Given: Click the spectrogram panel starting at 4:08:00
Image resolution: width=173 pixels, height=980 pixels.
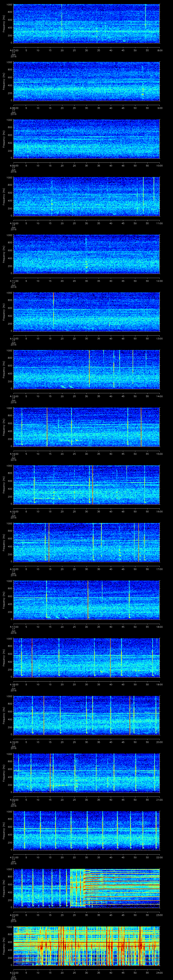Looking at the screenshot, I should (x=87, y=81).
